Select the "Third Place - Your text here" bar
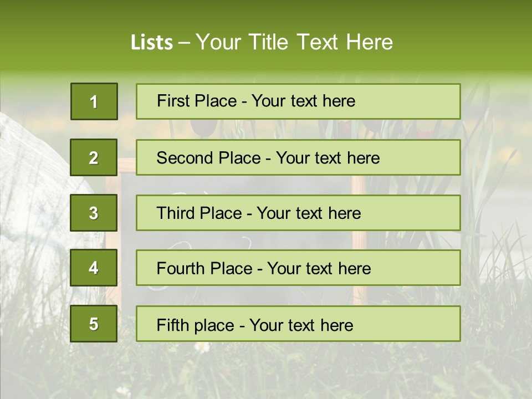 click(298, 213)
